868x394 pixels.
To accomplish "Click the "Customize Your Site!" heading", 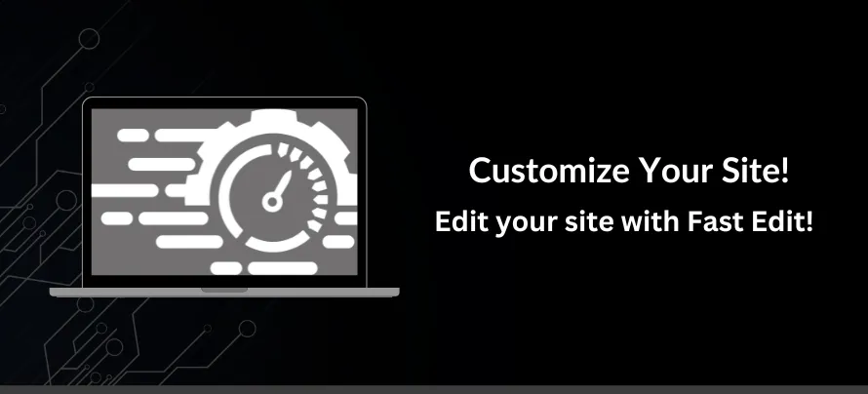I will coord(628,170).
